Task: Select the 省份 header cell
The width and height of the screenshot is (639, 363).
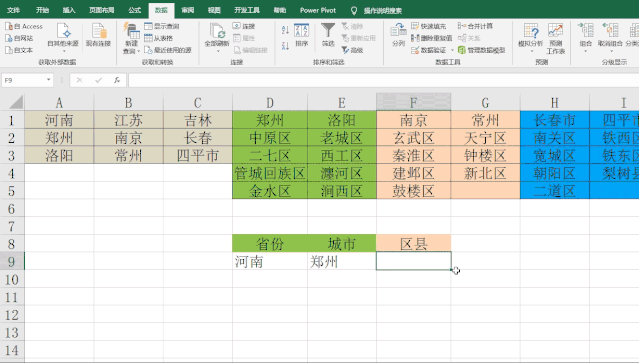Action: (270, 244)
